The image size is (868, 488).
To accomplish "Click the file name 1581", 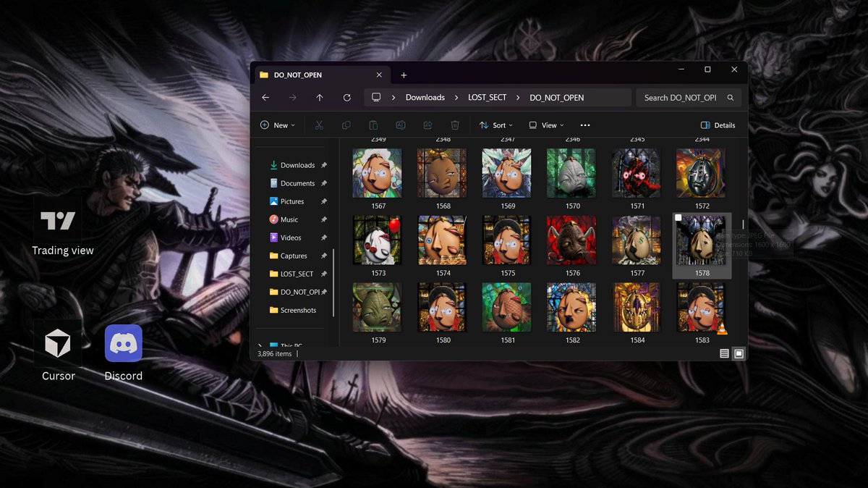I will tap(508, 340).
